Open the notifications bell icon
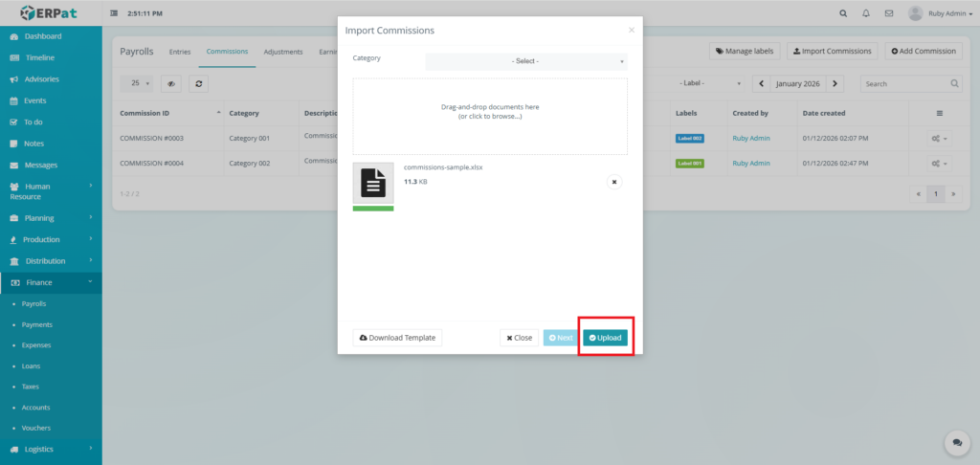The width and height of the screenshot is (980, 465). (x=865, y=13)
